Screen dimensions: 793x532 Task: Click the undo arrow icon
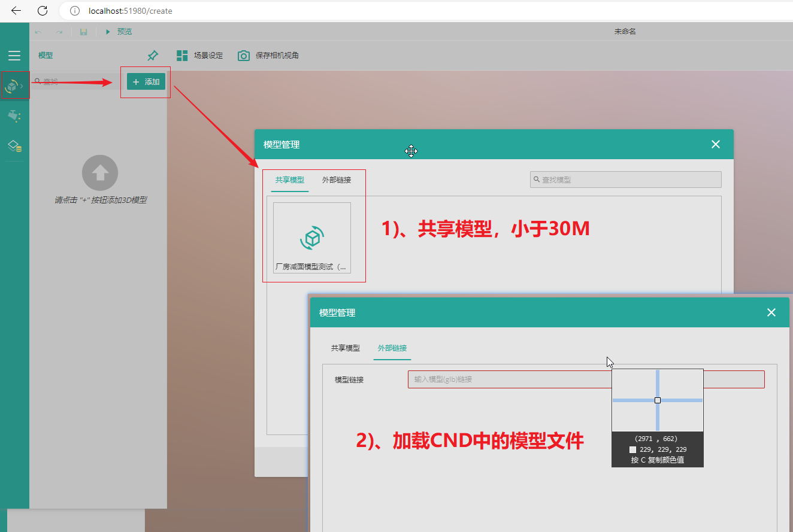point(37,31)
